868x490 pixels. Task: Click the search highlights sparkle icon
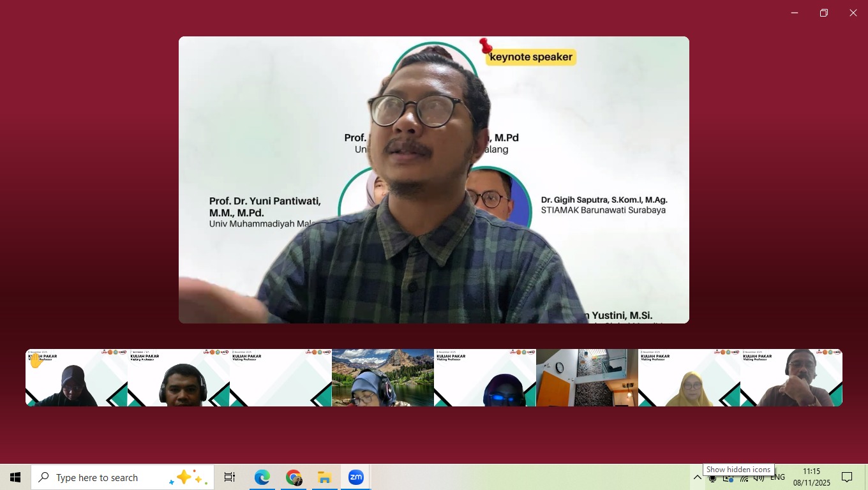pos(185,477)
